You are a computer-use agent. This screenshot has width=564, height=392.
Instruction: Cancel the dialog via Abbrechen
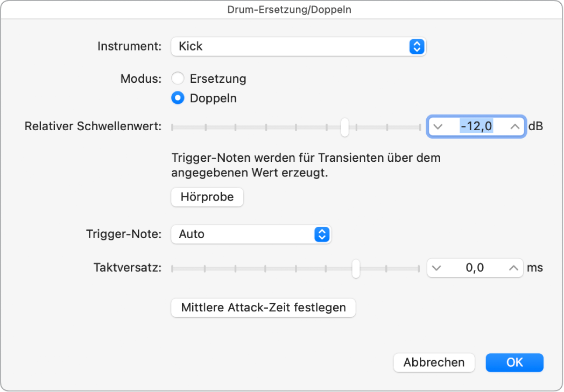[434, 362]
